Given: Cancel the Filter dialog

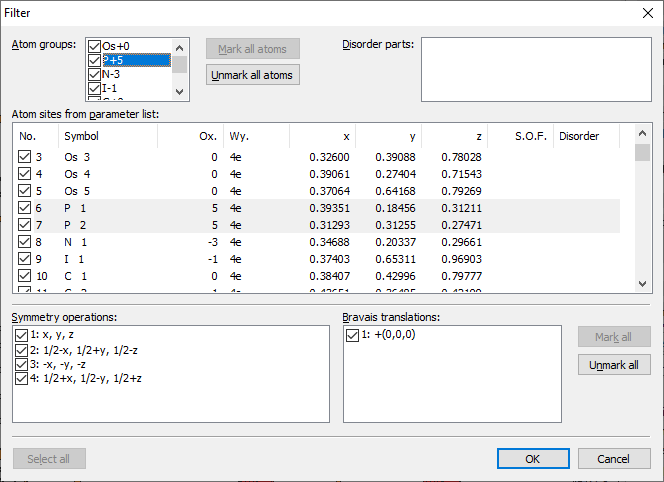Looking at the screenshot, I should tap(613, 459).
